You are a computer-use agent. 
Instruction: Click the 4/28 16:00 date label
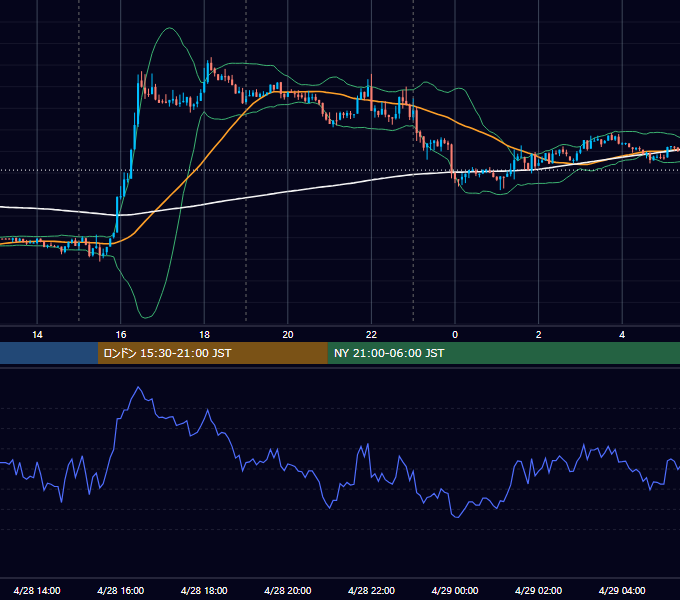coord(121,590)
